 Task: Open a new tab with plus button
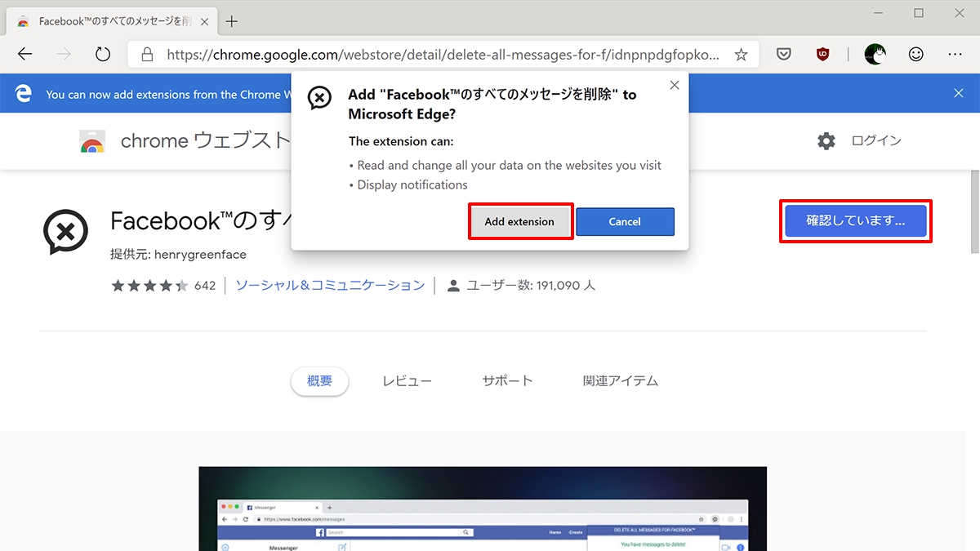232,21
